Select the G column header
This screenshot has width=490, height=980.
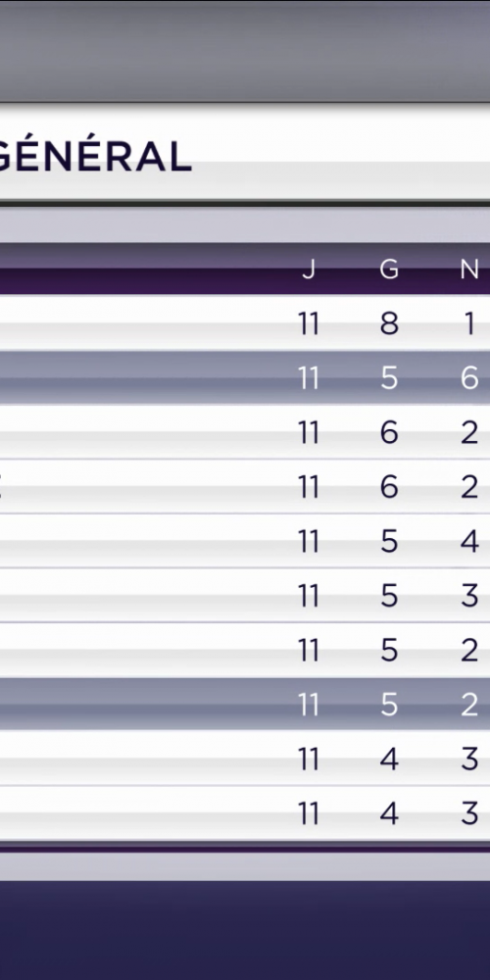(389, 270)
